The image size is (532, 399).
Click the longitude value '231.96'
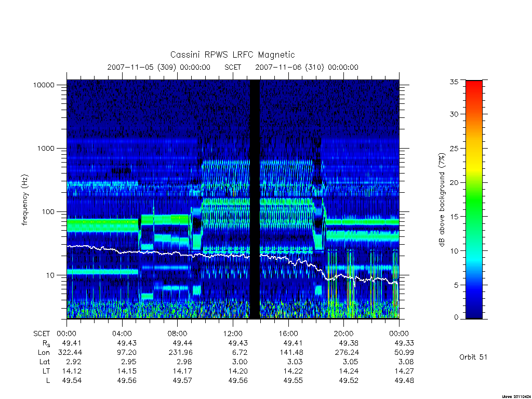(180, 353)
